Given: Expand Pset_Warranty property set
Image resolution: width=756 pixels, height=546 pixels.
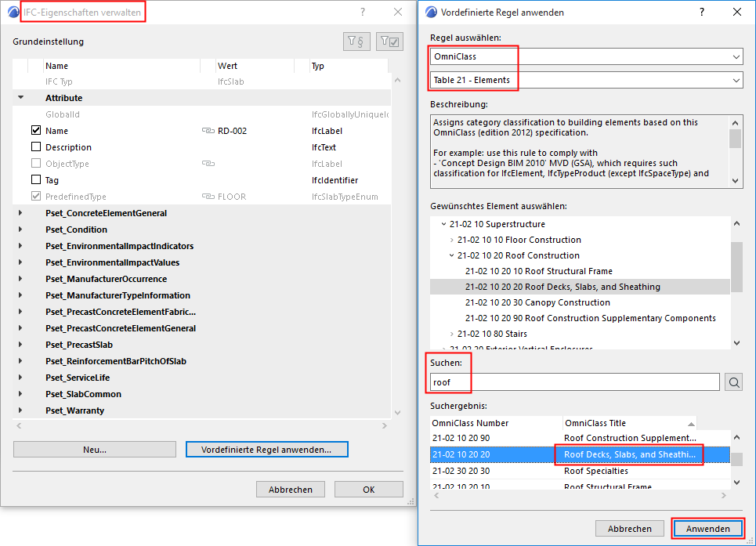Looking at the screenshot, I should click(x=20, y=410).
